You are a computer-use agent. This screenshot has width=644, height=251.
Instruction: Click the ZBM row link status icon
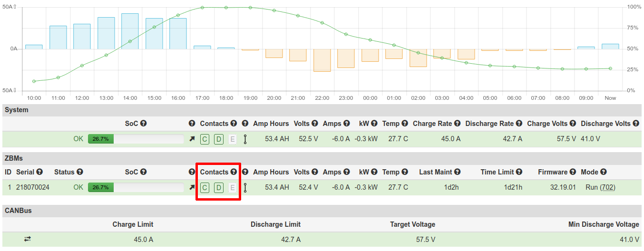point(245,187)
